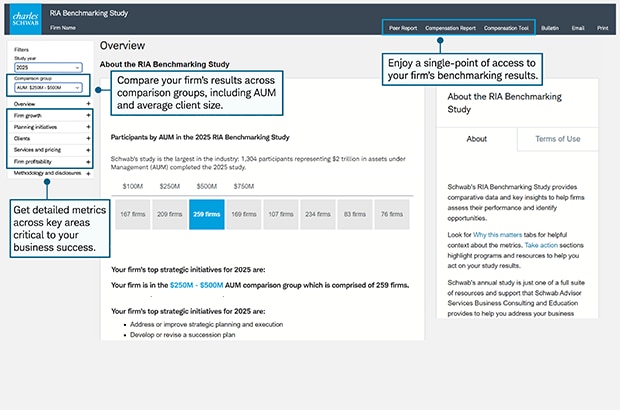Switch to the Terms of Use tab
Image resolution: width=620 pixels, height=410 pixels.
[x=558, y=139]
